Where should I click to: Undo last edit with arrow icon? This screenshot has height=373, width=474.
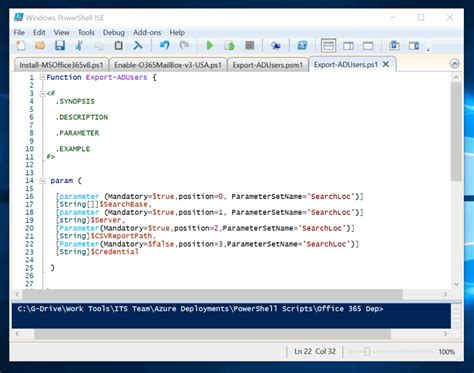(x=164, y=45)
